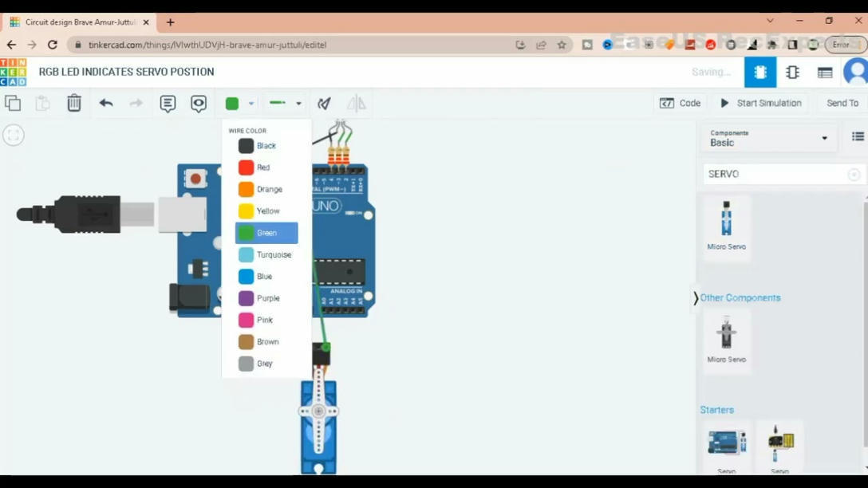This screenshot has width=868, height=488.
Task: Set wire color to Pink
Action: 266,320
